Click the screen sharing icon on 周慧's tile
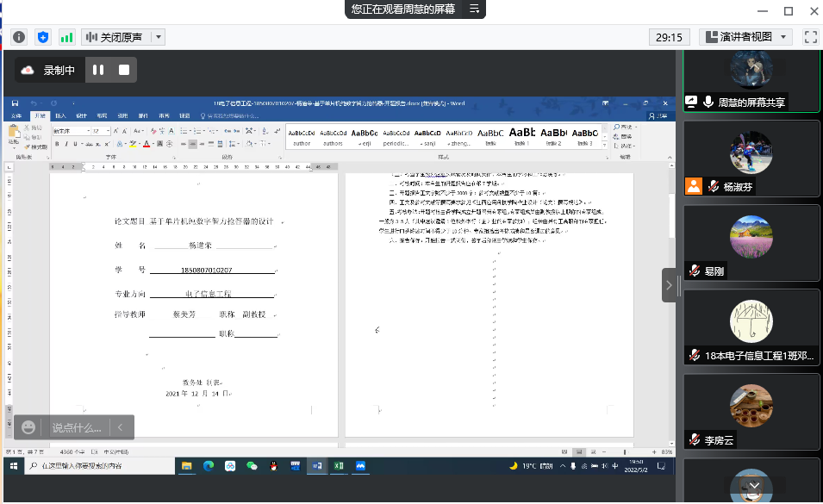823x504 pixels. pos(691,102)
